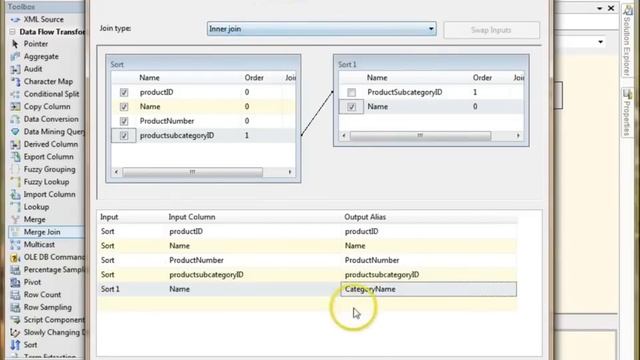Select the ProductNumber output alias cell

429,260
